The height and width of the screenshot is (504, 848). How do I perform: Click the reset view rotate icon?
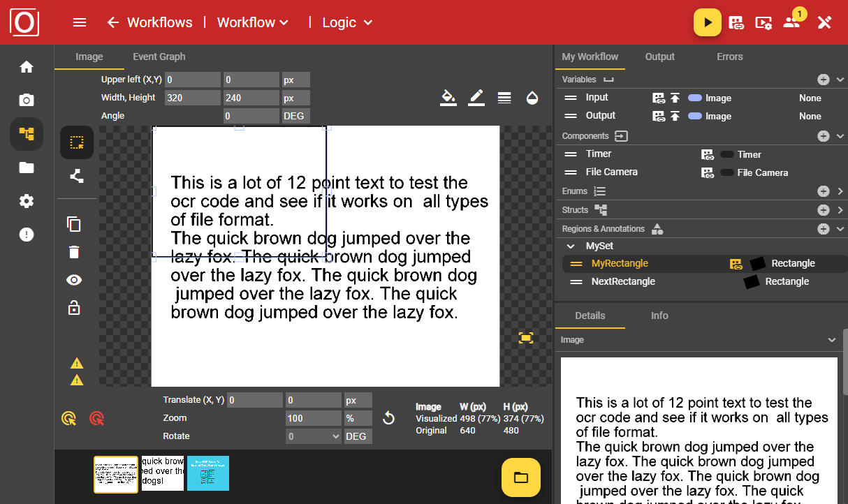point(389,418)
